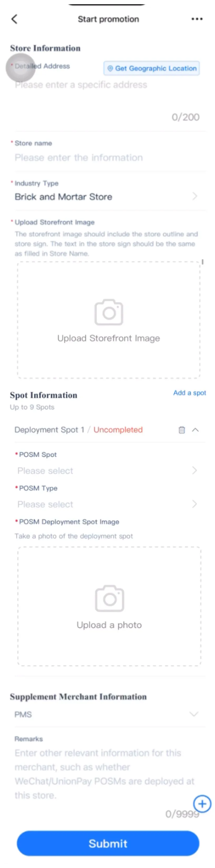This screenshot has height=868, width=215.
Task: Open POSM Spot selection list
Action: [107, 471]
